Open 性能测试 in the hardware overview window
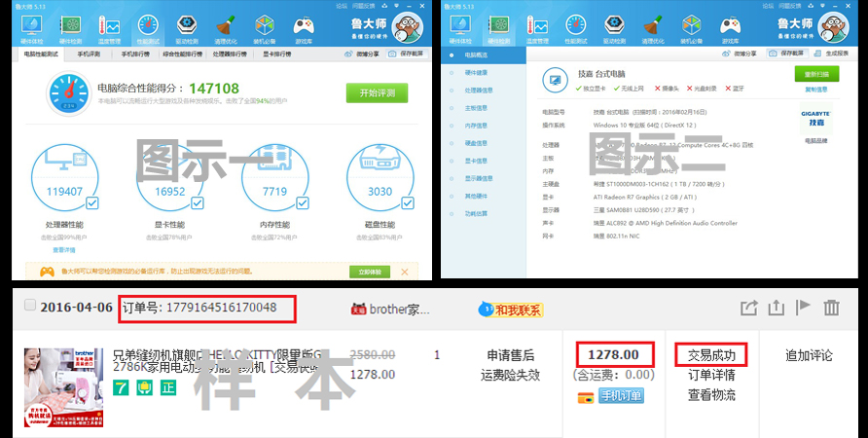This screenshot has height=438, width=868. (576, 29)
